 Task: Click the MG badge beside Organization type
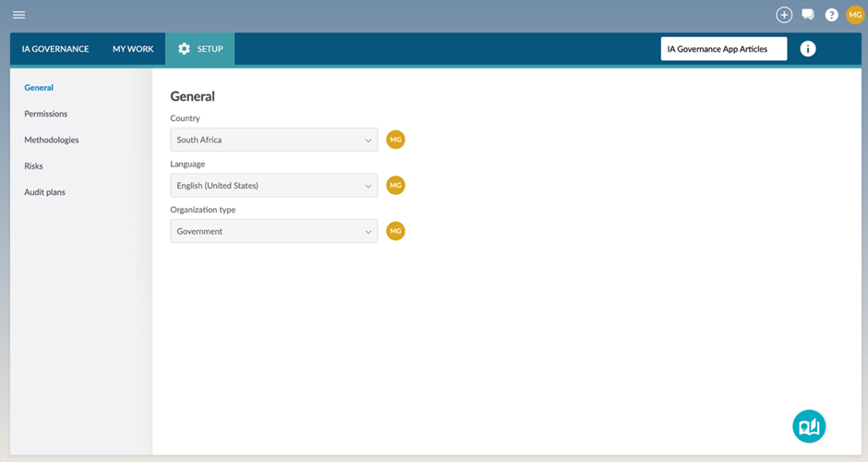(395, 231)
